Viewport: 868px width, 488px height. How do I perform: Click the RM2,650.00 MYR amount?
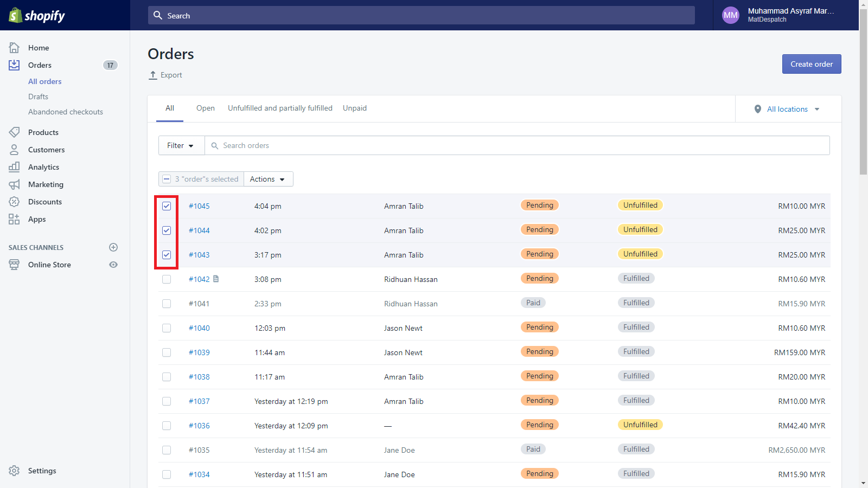[797, 450]
